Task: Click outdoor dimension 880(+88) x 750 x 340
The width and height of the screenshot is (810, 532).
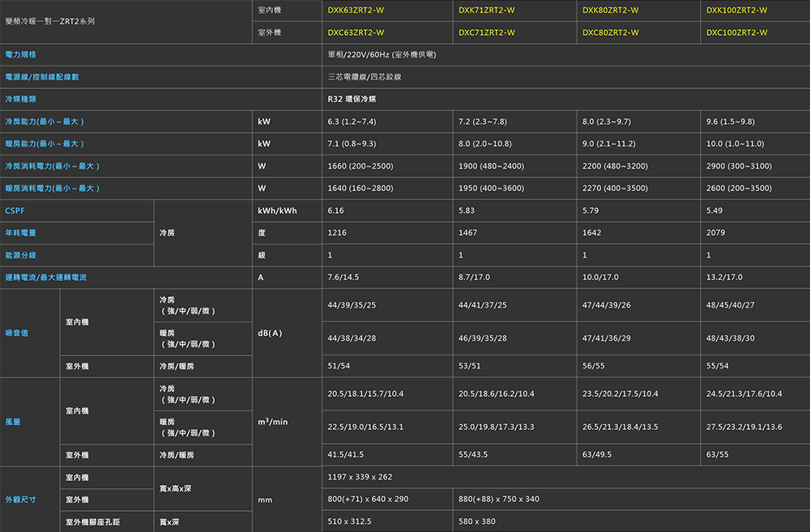Action: click(x=499, y=499)
